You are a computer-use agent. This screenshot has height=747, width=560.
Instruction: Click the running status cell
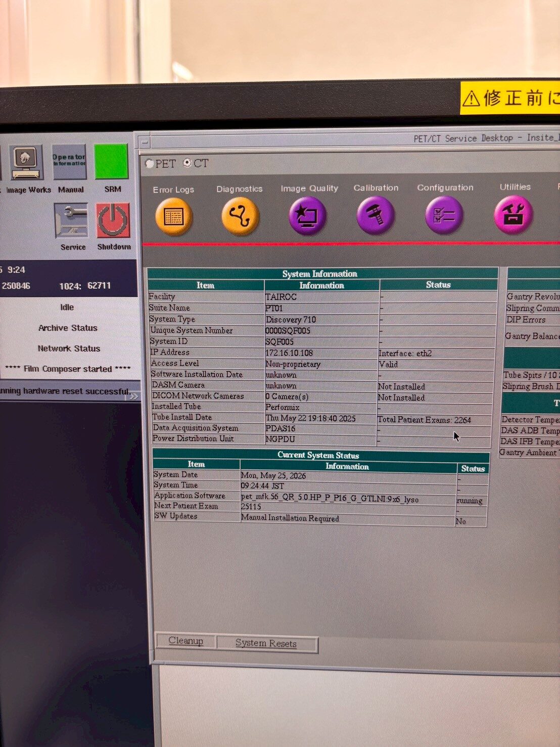470,501
